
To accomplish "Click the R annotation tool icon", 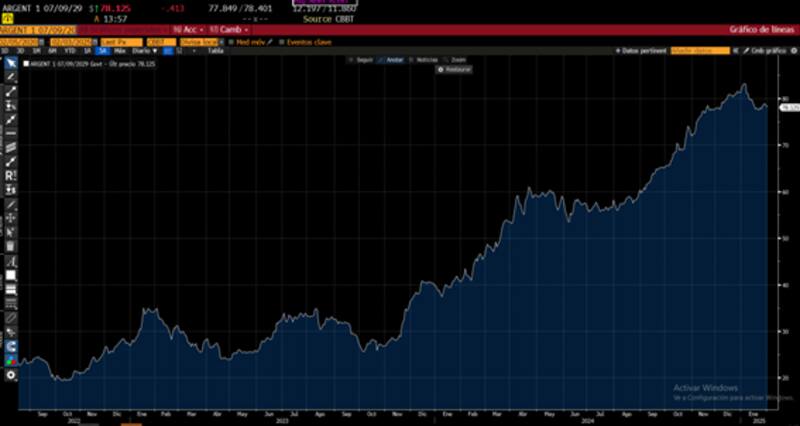I will coord(11,175).
